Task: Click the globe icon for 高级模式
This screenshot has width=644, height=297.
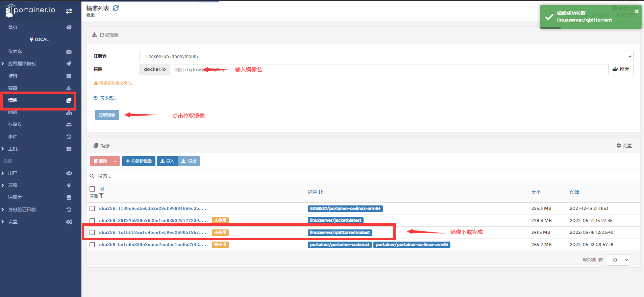Action: coord(96,98)
